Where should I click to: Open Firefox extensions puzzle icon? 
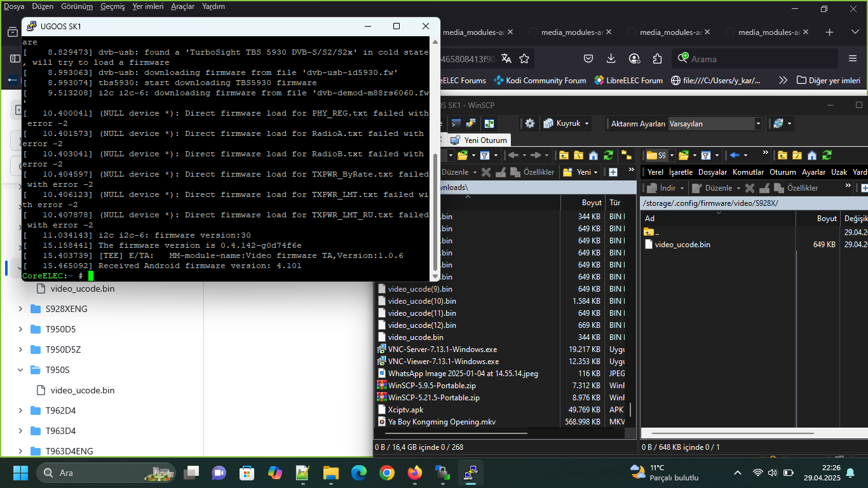pyautogui.click(x=658, y=58)
